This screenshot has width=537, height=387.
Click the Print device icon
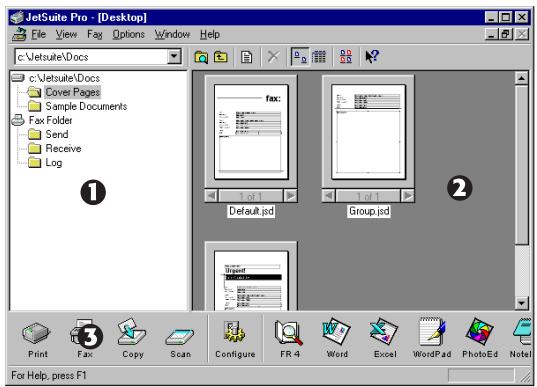coord(36,333)
